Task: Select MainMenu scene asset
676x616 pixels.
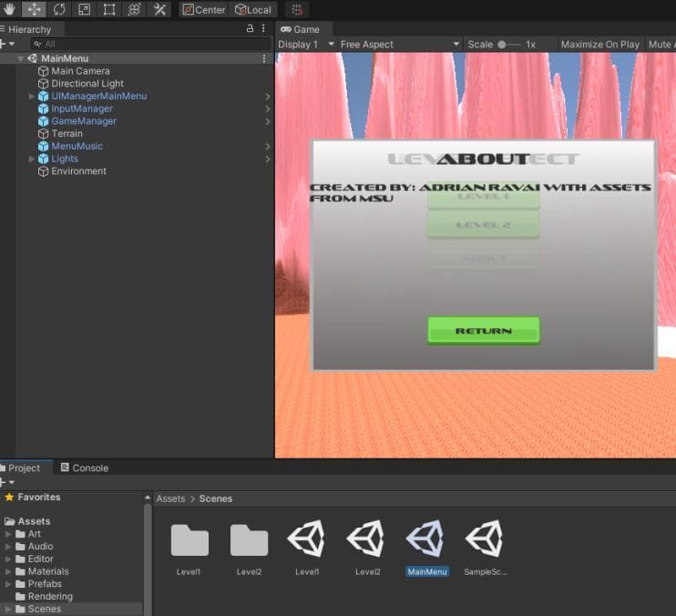Action: coord(426,539)
